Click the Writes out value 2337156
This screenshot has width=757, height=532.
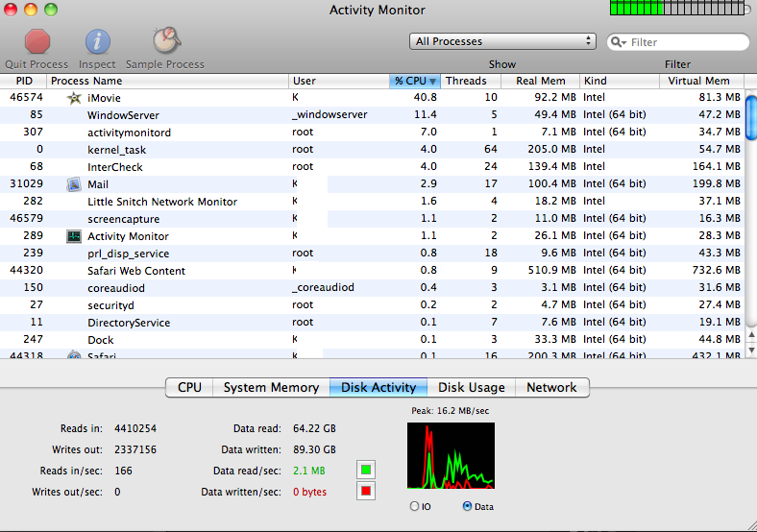pos(135,450)
